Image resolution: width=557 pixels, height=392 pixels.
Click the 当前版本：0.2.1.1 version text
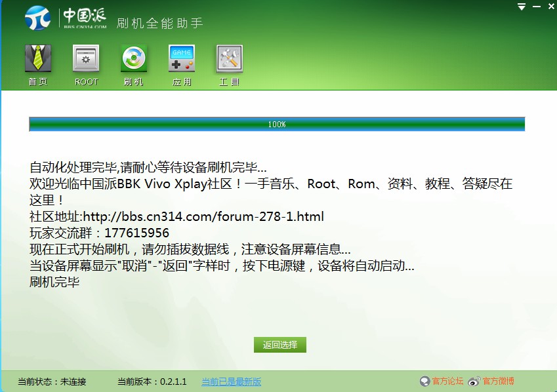(x=152, y=382)
